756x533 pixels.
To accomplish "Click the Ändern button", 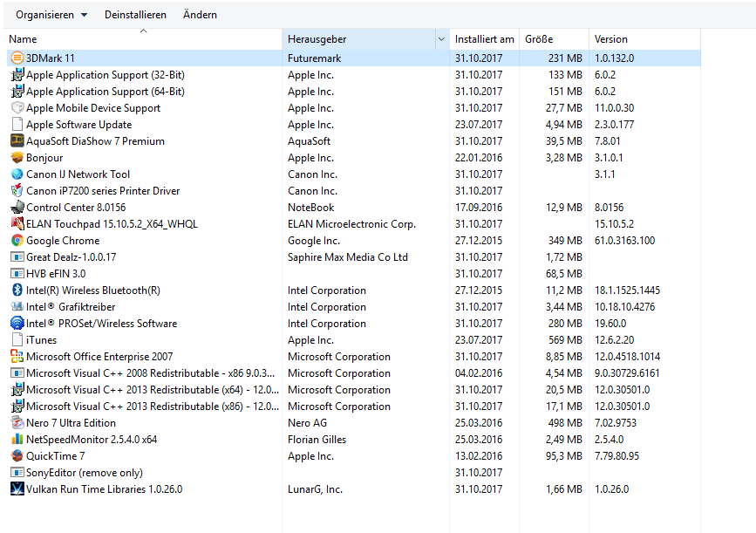I will 200,15.
